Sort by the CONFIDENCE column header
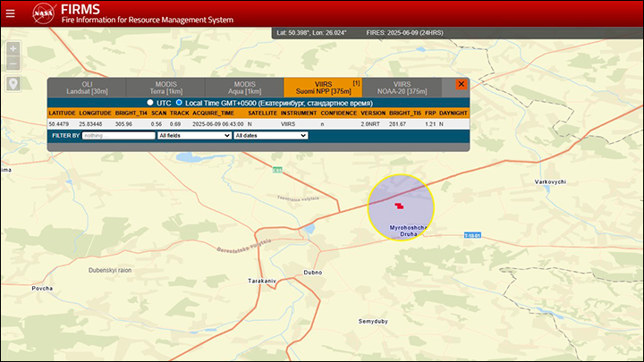Image resolution: width=644 pixels, height=362 pixels. click(x=338, y=113)
